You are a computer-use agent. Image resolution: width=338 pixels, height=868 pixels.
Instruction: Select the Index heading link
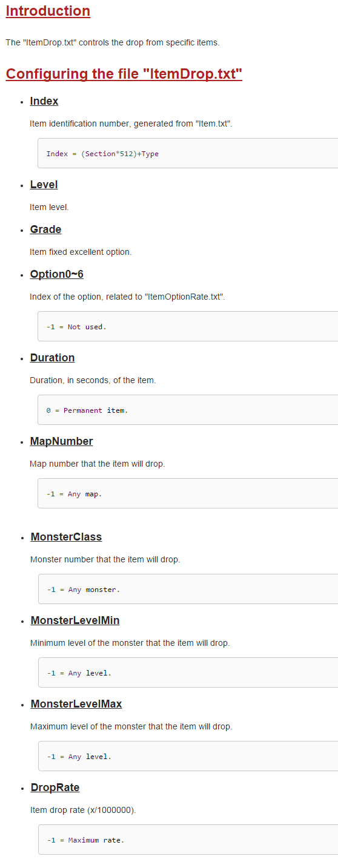[44, 101]
